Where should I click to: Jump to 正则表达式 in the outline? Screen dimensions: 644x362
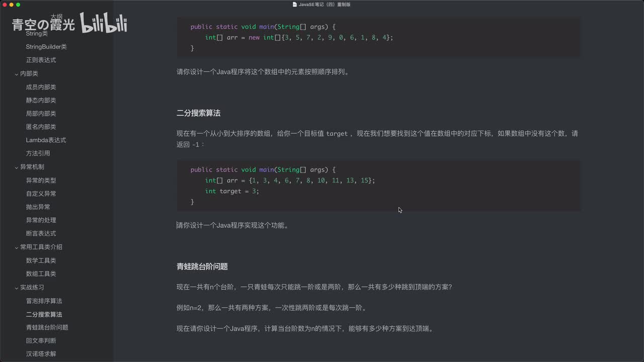coord(41,60)
